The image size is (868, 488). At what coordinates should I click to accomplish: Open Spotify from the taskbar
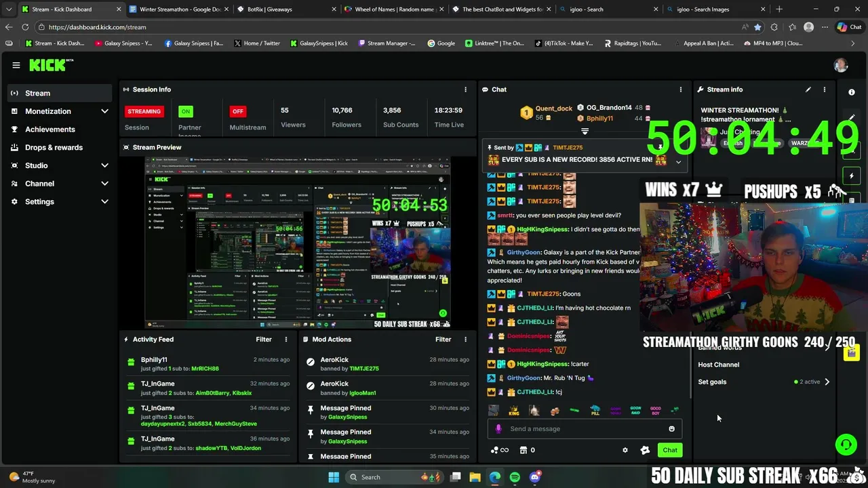coord(515,477)
